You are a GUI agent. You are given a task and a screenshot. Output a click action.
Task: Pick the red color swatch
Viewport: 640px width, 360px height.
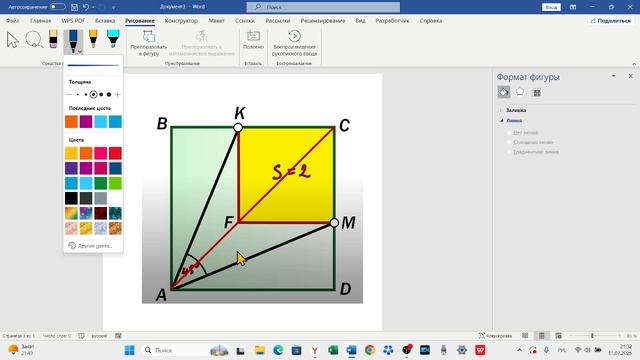[x=115, y=153]
